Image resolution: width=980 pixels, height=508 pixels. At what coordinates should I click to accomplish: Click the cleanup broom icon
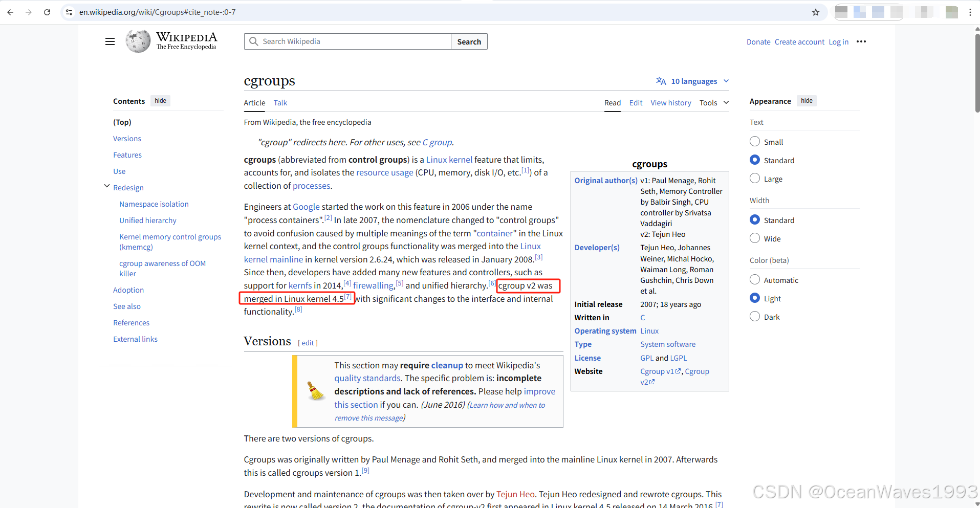316,391
